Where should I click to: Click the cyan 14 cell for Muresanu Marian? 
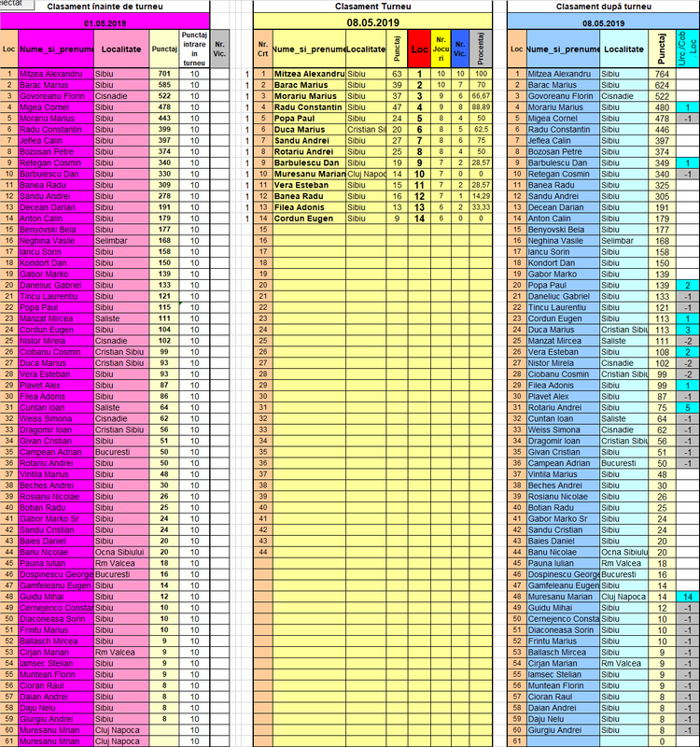[688, 597]
